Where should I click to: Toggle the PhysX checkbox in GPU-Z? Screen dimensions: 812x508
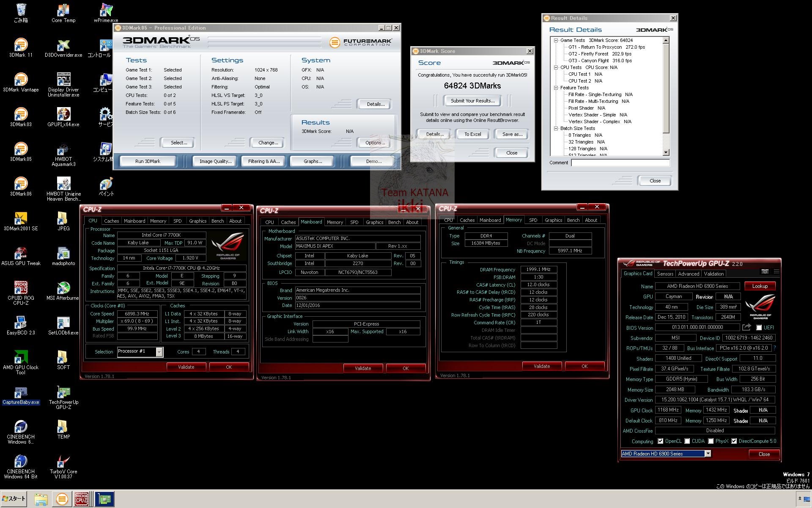pos(711,441)
